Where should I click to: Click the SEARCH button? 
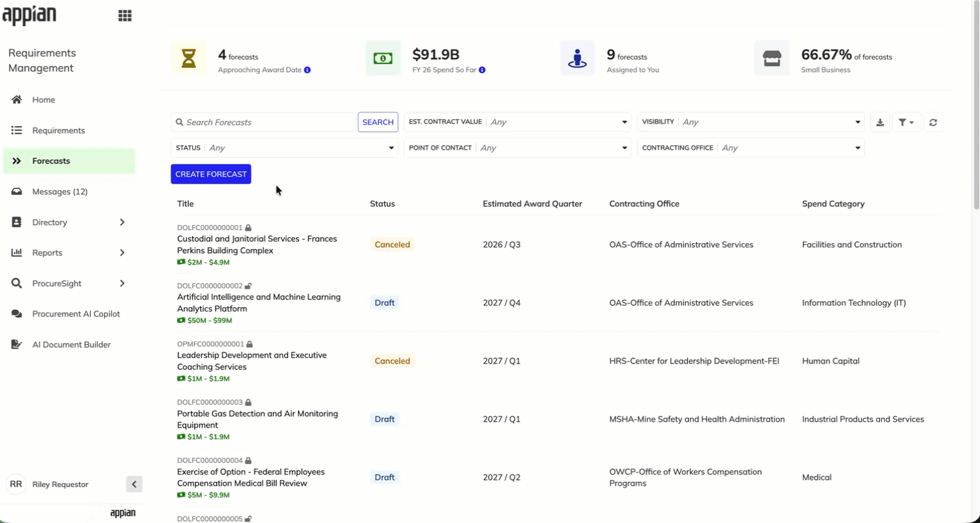378,122
